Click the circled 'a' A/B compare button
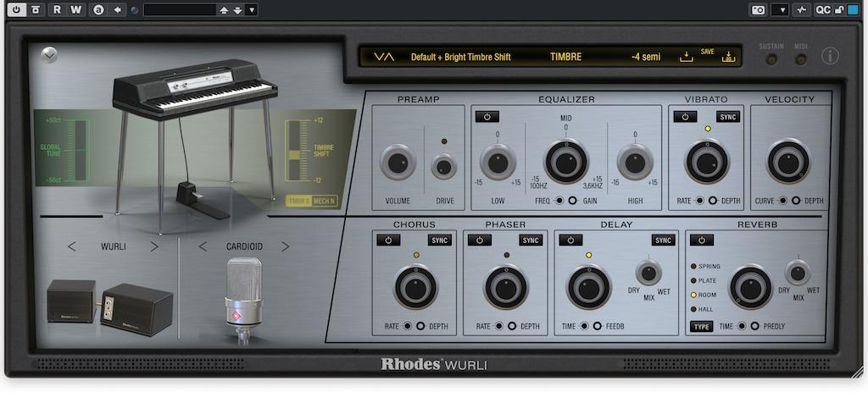Screen dimensions: 868x398 click(x=98, y=9)
